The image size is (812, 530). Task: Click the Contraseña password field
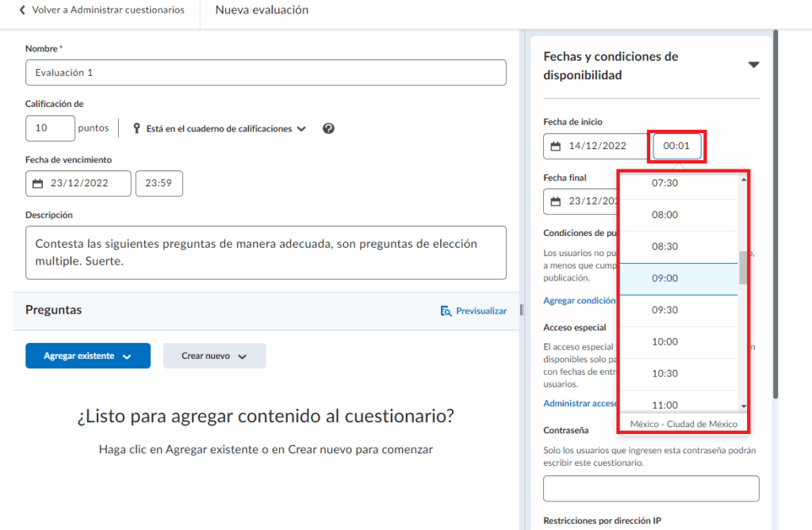point(650,489)
